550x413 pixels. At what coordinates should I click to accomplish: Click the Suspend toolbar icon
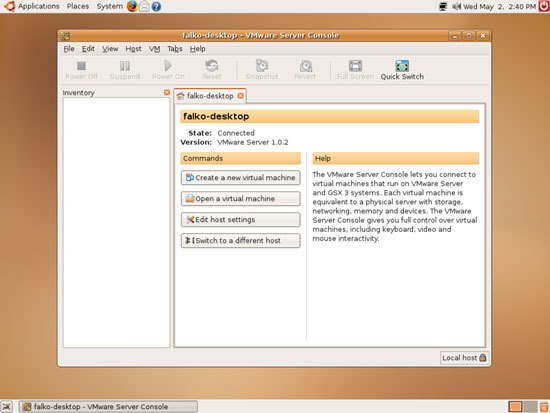125,66
